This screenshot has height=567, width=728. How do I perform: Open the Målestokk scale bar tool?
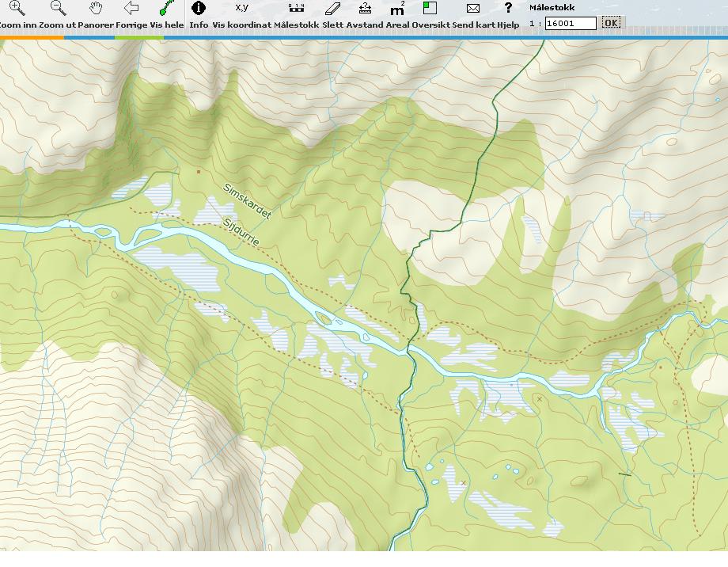pos(296,9)
